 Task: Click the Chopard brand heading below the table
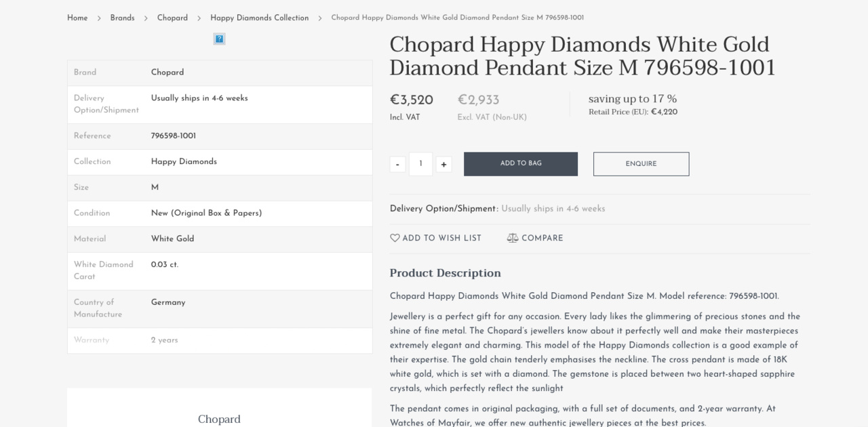tap(219, 419)
